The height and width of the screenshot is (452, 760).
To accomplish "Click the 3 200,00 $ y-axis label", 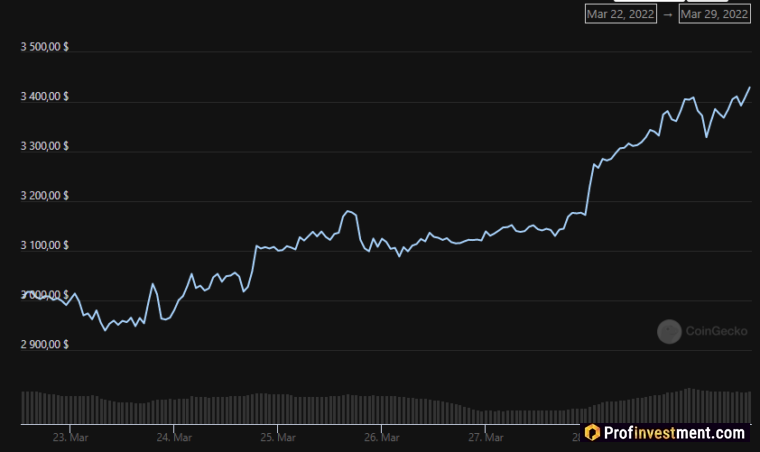I will tap(44, 196).
